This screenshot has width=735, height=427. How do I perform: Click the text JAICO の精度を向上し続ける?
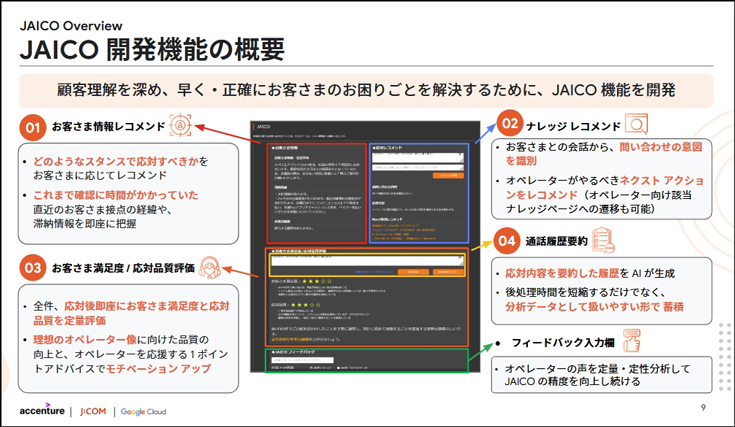pyautogui.click(x=572, y=382)
